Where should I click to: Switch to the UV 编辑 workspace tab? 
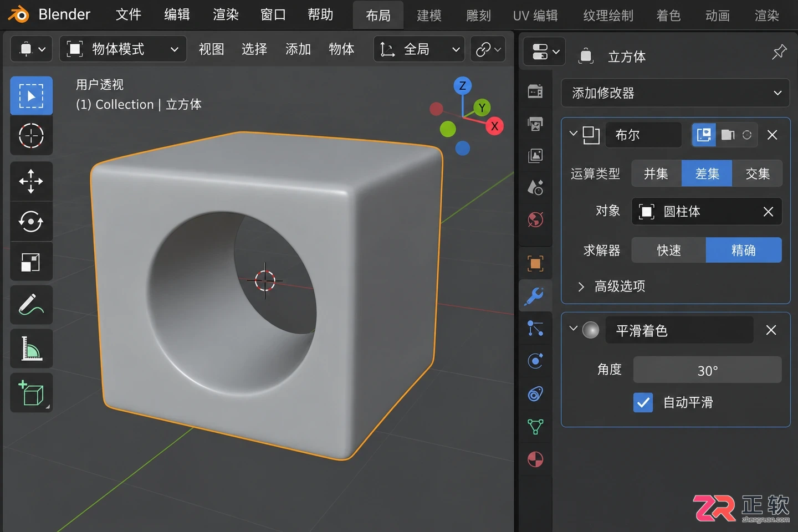tap(535, 16)
